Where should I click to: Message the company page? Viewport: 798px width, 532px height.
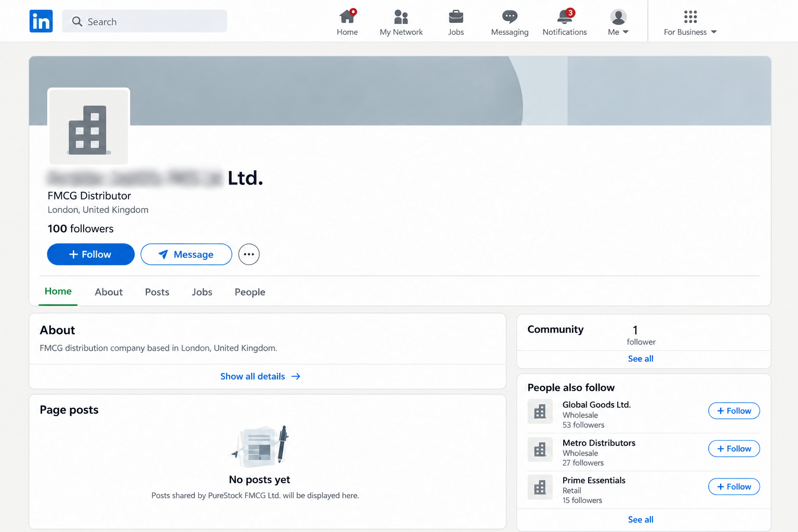pos(186,255)
